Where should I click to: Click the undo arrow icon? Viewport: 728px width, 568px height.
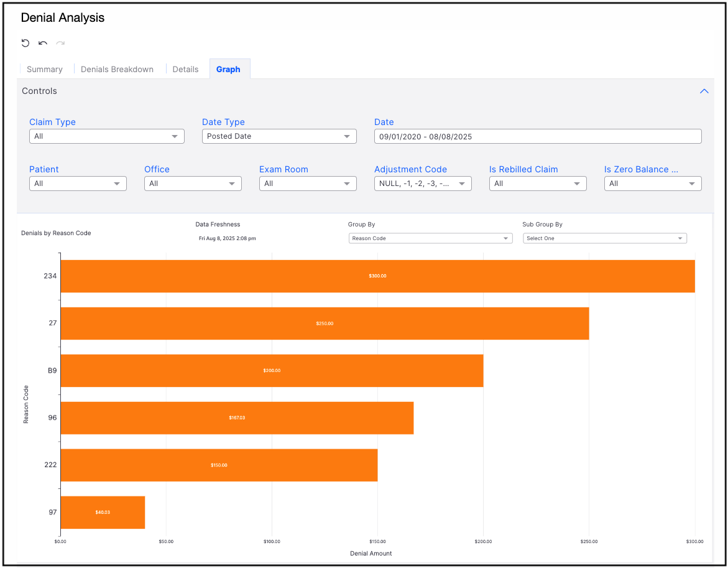pos(43,43)
